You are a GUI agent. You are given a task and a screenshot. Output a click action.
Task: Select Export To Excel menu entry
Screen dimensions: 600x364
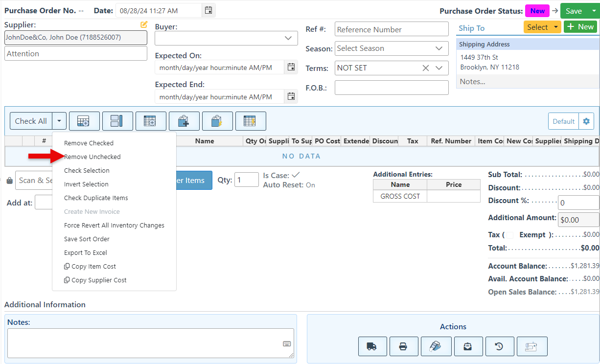(85, 253)
